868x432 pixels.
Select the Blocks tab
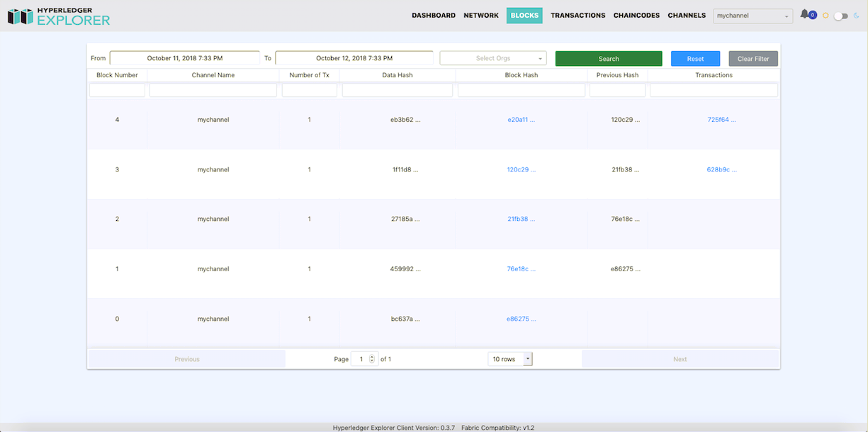(x=524, y=16)
